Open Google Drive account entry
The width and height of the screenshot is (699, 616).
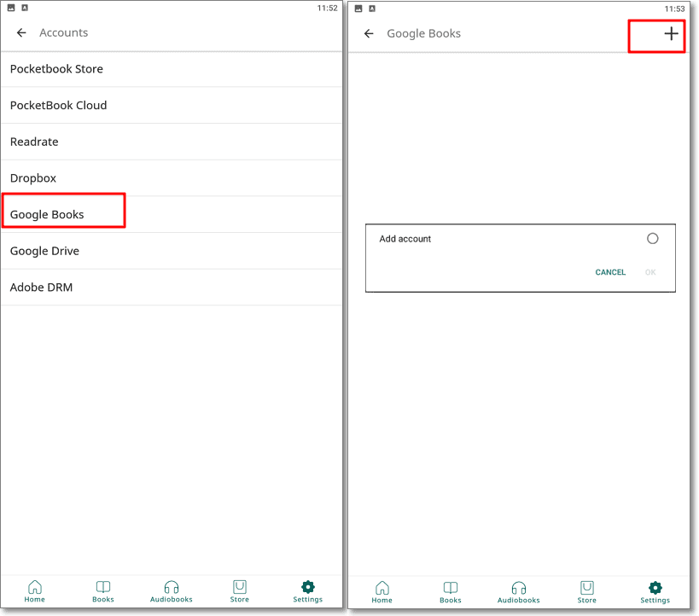pyautogui.click(x=172, y=251)
